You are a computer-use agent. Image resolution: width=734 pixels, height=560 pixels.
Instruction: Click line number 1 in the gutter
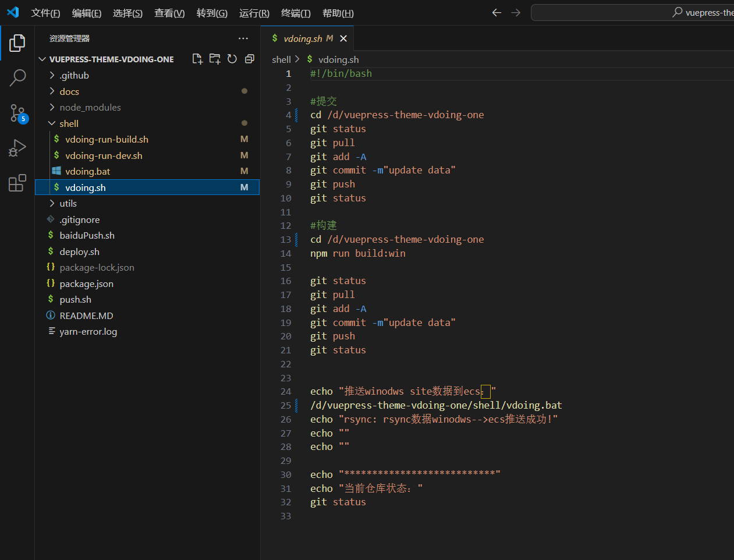(288, 74)
